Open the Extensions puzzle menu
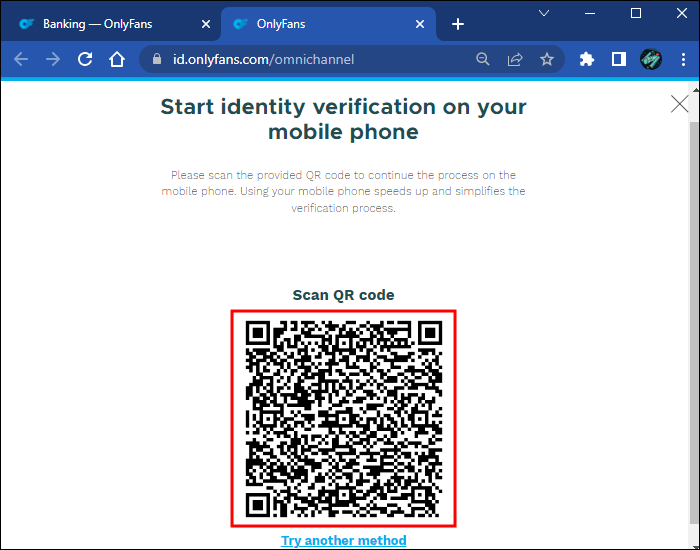 [x=587, y=59]
